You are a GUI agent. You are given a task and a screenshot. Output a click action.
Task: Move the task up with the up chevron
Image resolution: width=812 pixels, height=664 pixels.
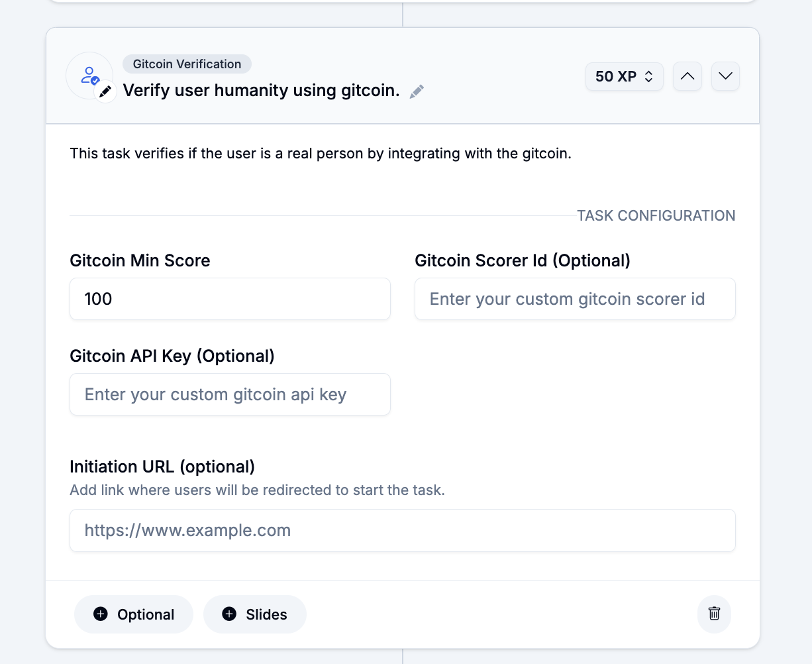[x=687, y=76]
